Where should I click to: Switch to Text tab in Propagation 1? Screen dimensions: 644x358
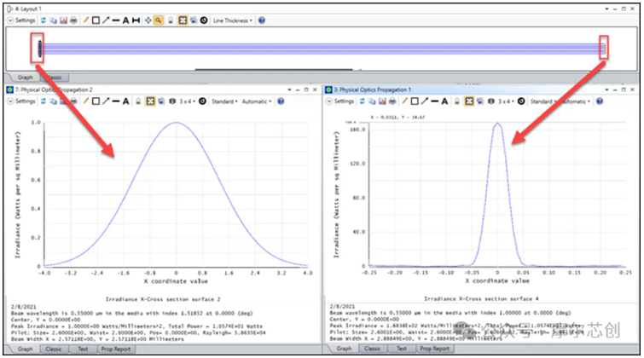point(402,349)
